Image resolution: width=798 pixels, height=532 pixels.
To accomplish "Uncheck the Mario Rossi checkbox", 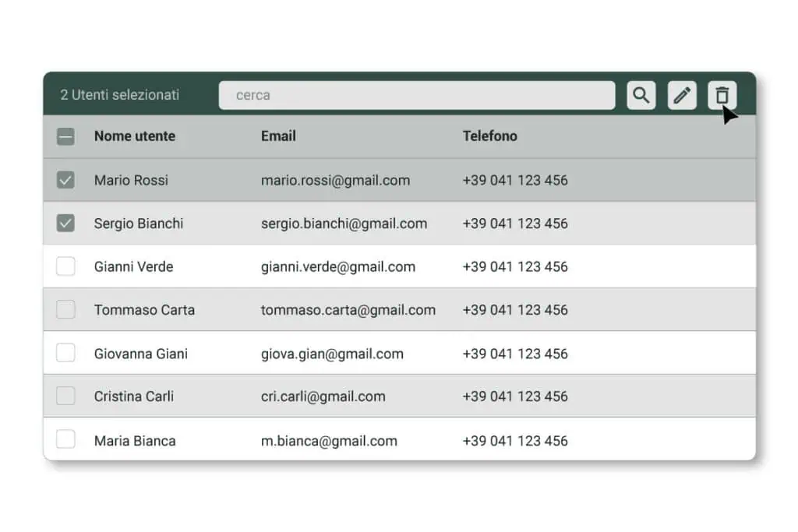I will point(66,180).
